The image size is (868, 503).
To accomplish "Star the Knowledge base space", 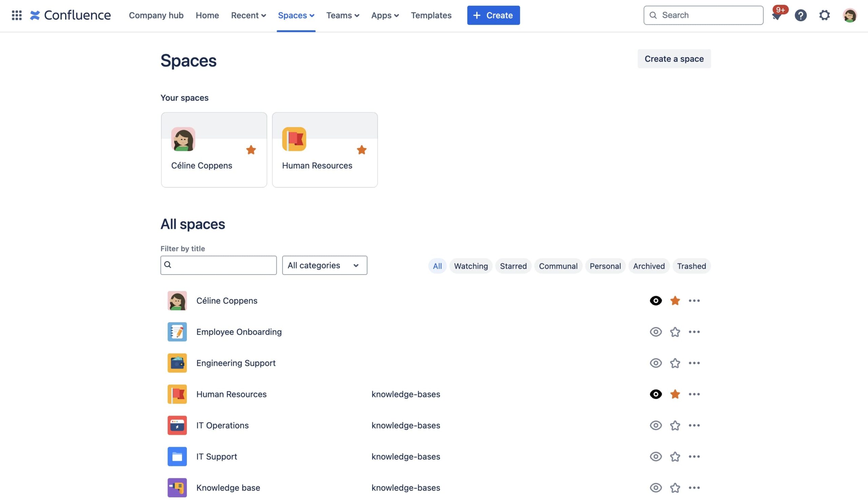I will click(675, 487).
